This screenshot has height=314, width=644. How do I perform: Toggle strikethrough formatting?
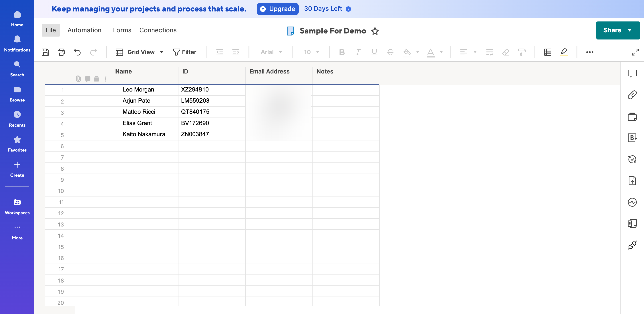(x=390, y=52)
